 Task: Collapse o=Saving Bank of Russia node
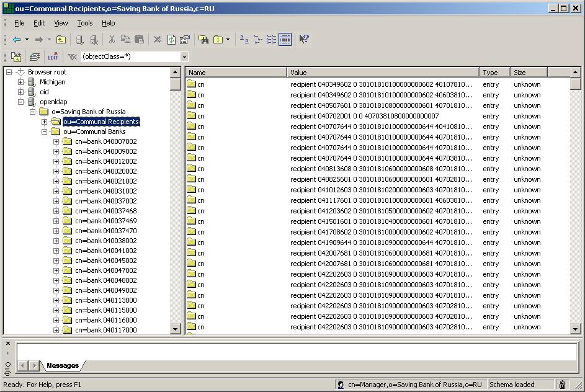[33, 112]
